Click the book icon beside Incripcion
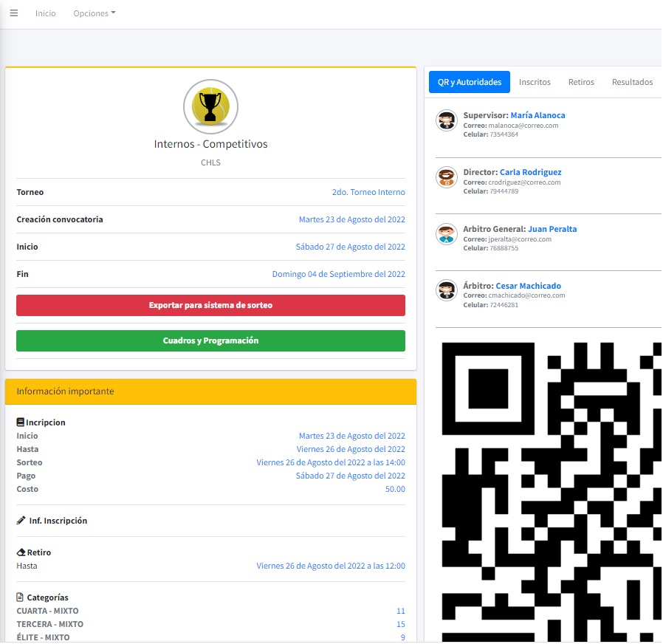Image resolution: width=663 pixels, height=644 pixels. pos(21,422)
